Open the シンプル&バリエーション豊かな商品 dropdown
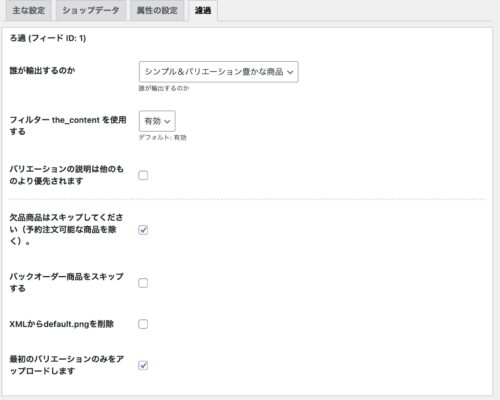The image size is (500, 400). click(x=219, y=72)
